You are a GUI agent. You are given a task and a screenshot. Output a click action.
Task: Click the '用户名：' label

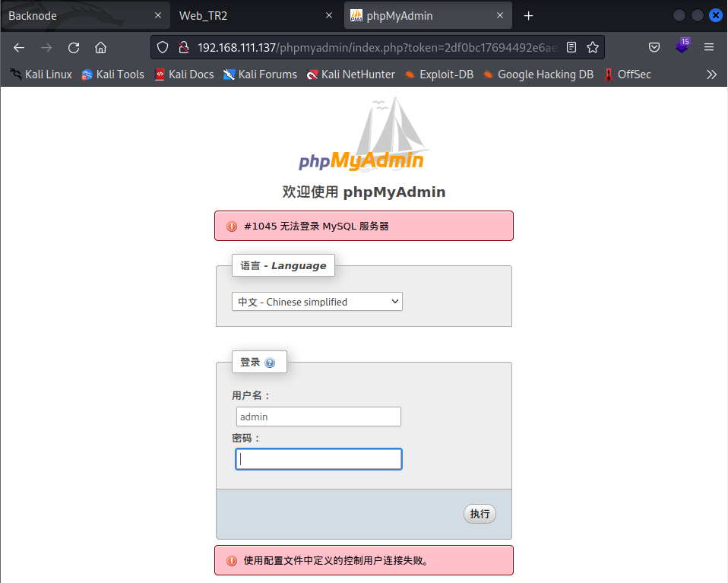[x=252, y=395]
